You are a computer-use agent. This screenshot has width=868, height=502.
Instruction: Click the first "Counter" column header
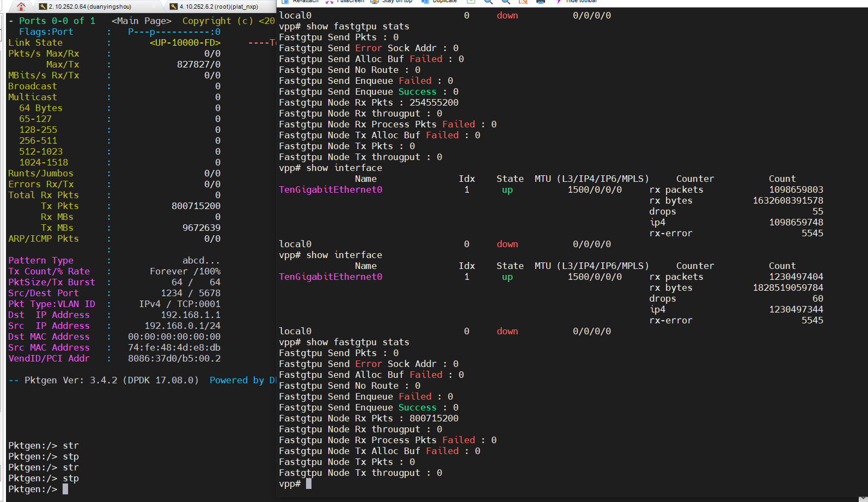695,179
